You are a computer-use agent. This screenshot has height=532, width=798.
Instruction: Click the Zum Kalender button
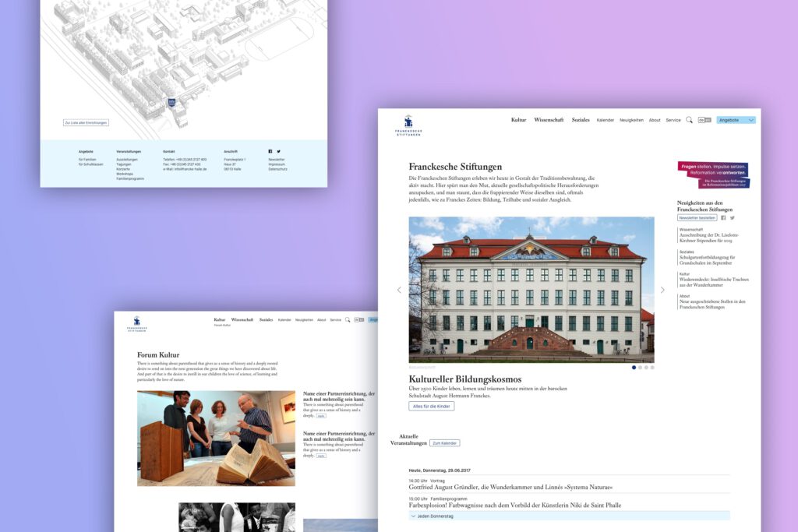click(x=445, y=442)
